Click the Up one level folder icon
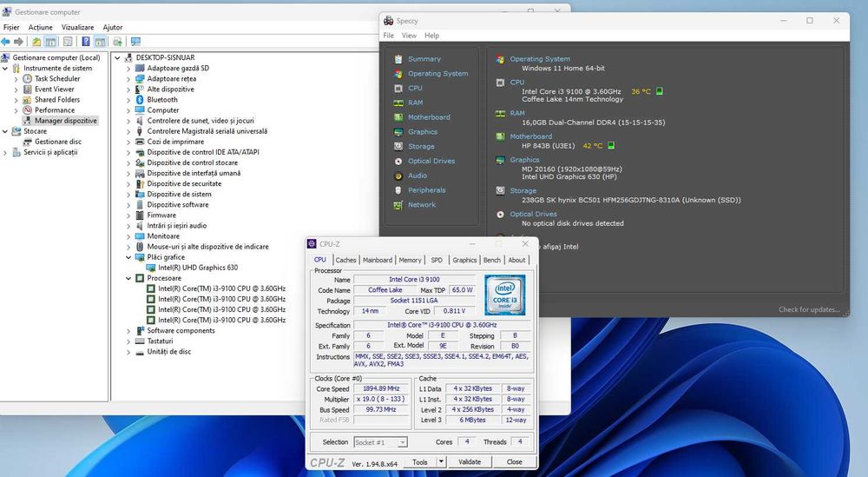Image resolution: width=868 pixels, height=477 pixels. [36, 42]
